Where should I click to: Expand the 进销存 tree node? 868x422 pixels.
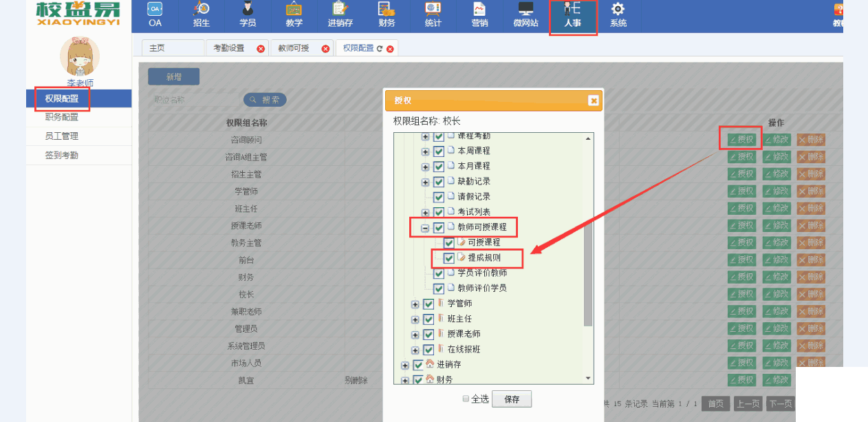(405, 365)
